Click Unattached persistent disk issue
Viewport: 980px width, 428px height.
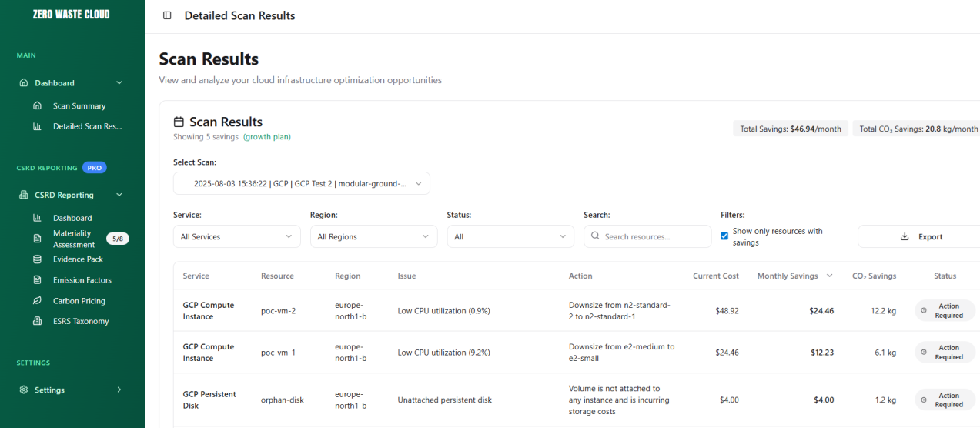click(444, 400)
